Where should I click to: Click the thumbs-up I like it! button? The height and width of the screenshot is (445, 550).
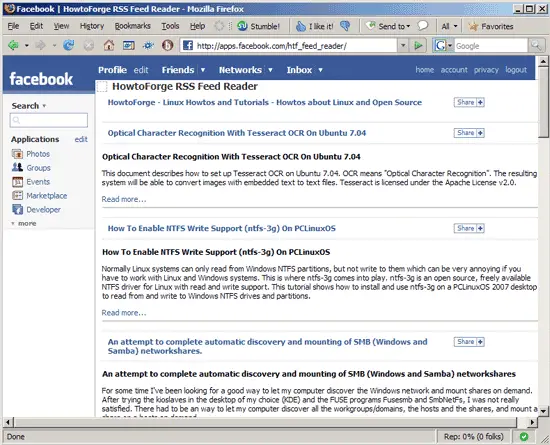click(x=315, y=26)
